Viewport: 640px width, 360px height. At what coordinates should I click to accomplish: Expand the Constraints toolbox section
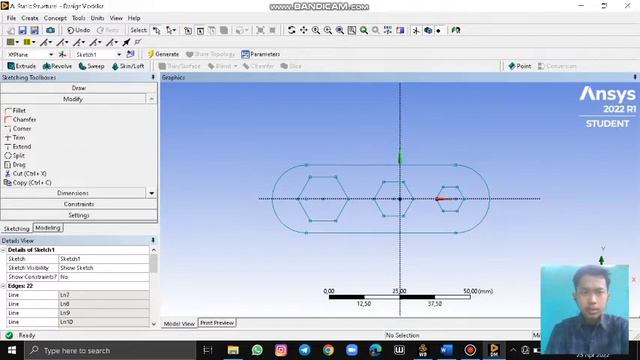tap(79, 204)
